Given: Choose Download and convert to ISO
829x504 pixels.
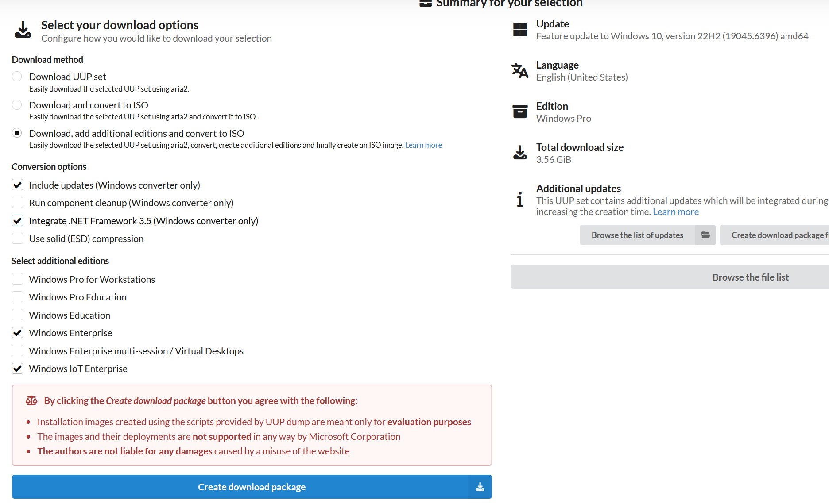Looking at the screenshot, I should coord(17,105).
